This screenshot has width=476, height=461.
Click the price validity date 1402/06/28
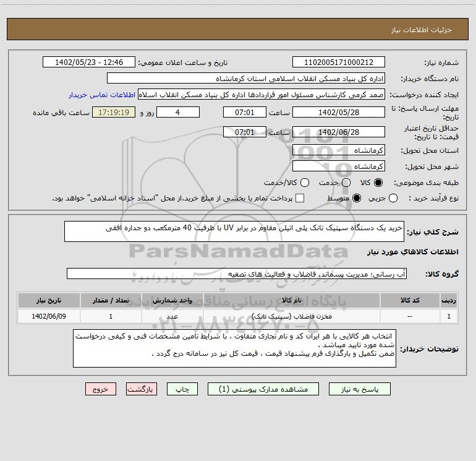[339, 132]
